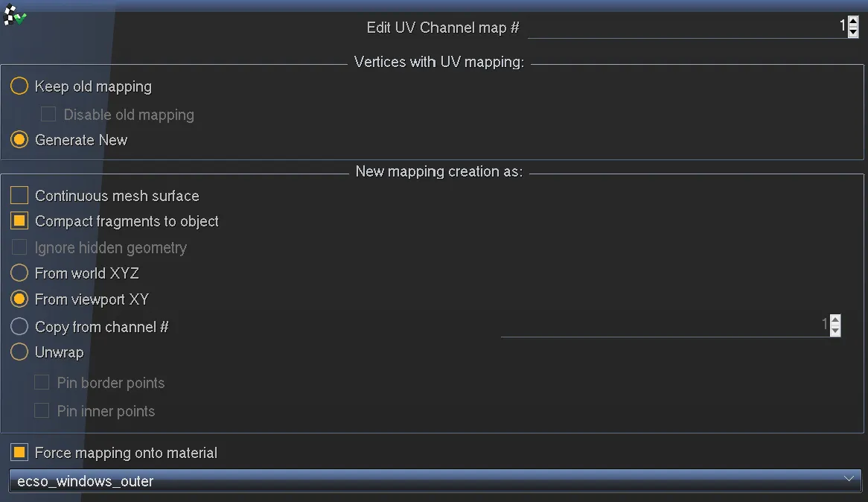Screen dimensions: 868x502
Task: Toggle Pin inner points checkbox
Action: [x=42, y=411]
